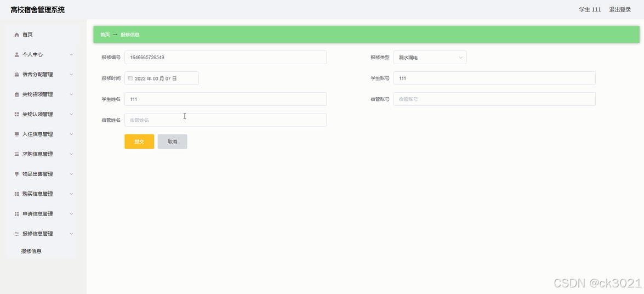The image size is (644, 294).
Task: Click the briefcase icon for 宿舍分配管理
Action: tap(16, 75)
